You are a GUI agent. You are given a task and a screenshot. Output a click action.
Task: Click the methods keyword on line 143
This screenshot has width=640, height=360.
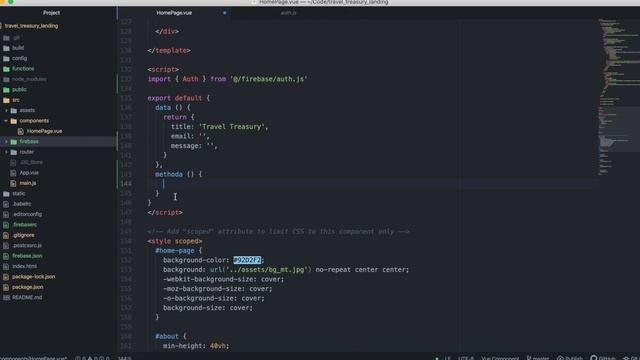coord(169,174)
